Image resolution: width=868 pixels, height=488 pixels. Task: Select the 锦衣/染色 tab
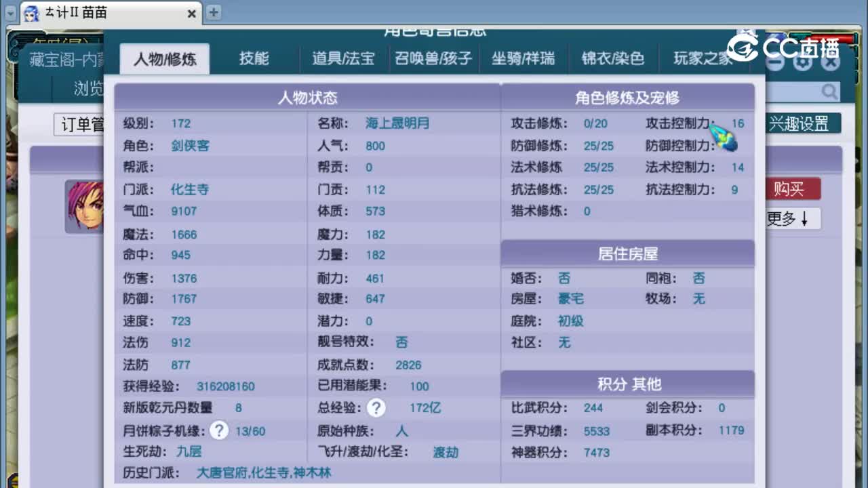click(x=613, y=59)
